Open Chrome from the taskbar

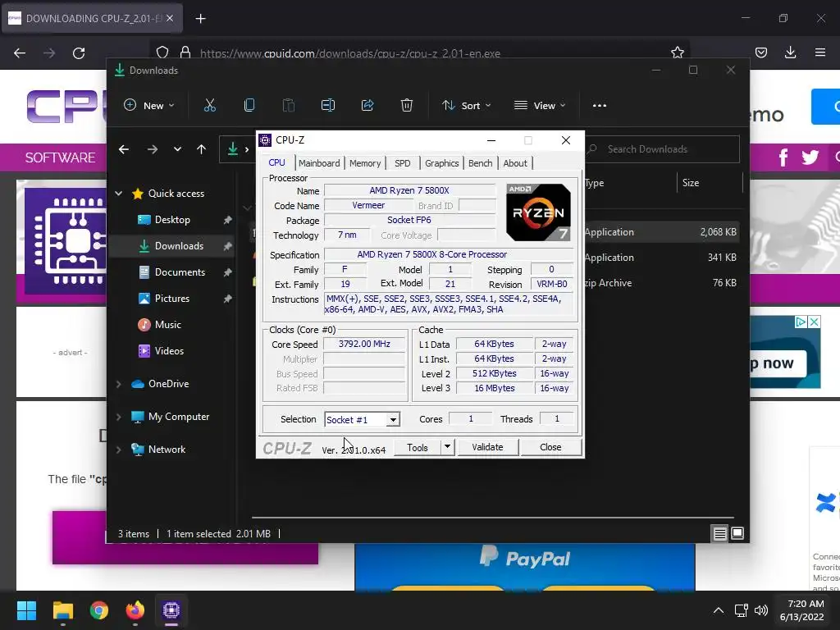99,610
